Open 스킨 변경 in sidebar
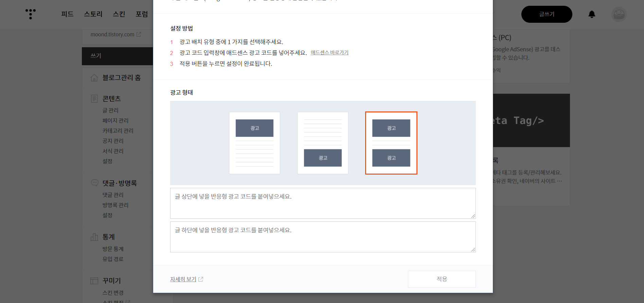 113,293
